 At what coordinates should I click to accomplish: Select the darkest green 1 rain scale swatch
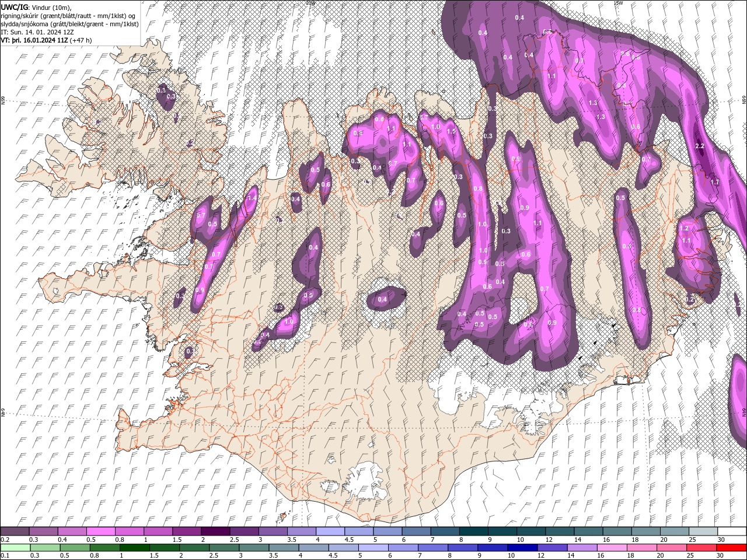point(134,548)
